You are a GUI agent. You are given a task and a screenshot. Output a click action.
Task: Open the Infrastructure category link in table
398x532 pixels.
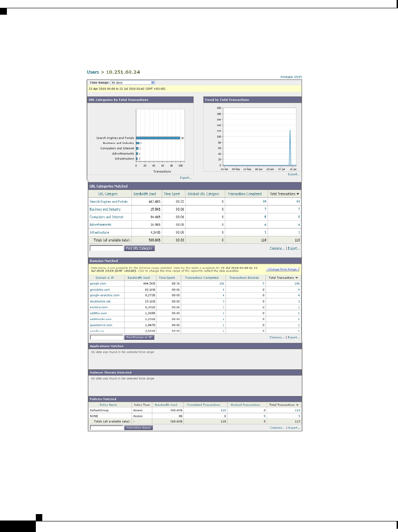[99, 232]
